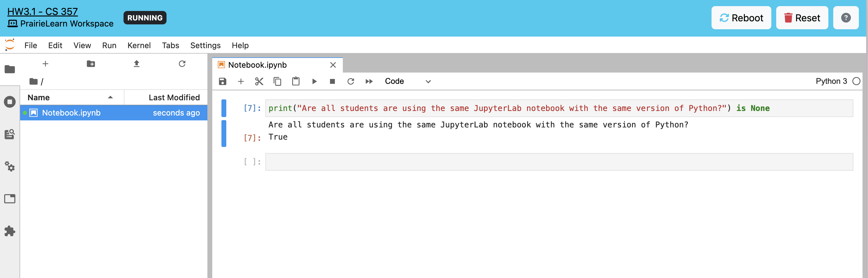Click the root folder breadcrumb icon
868x278 pixels.
(x=33, y=81)
